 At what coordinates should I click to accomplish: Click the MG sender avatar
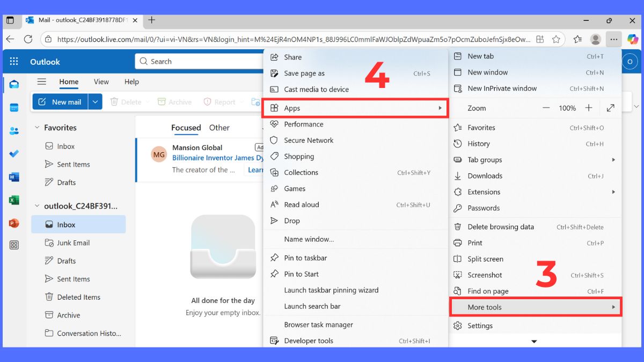(159, 155)
